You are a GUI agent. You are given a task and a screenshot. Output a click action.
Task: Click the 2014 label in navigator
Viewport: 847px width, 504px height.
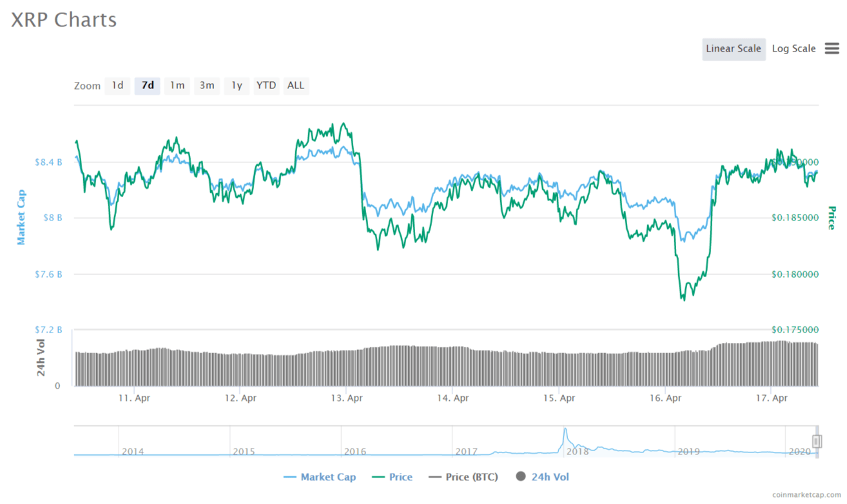point(133,451)
